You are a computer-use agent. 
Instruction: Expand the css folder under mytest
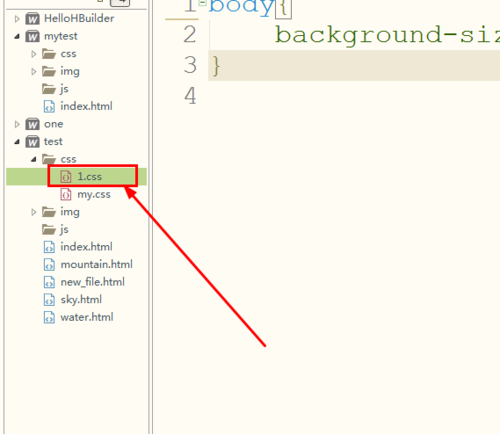[x=33, y=54]
